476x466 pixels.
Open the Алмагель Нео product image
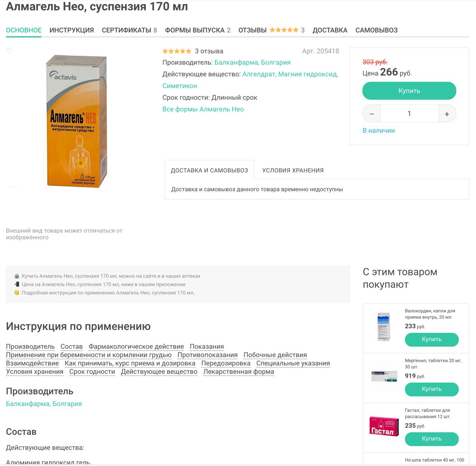click(x=77, y=121)
